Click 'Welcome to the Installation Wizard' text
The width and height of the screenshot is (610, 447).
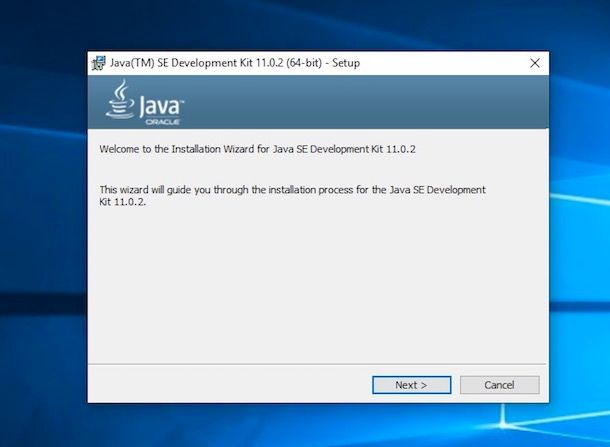pyautogui.click(x=258, y=149)
